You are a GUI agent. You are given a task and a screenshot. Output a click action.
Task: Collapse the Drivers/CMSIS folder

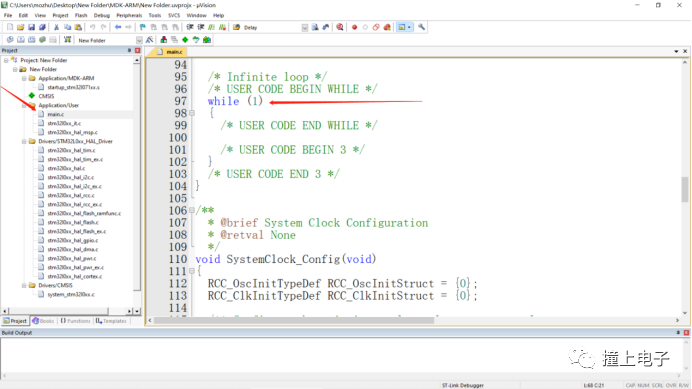click(24, 285)
